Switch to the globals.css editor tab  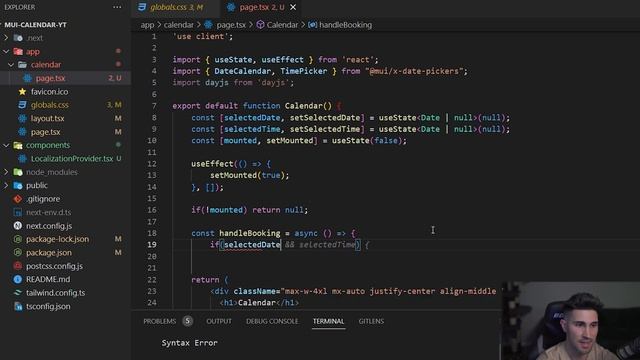pos(176,7)
